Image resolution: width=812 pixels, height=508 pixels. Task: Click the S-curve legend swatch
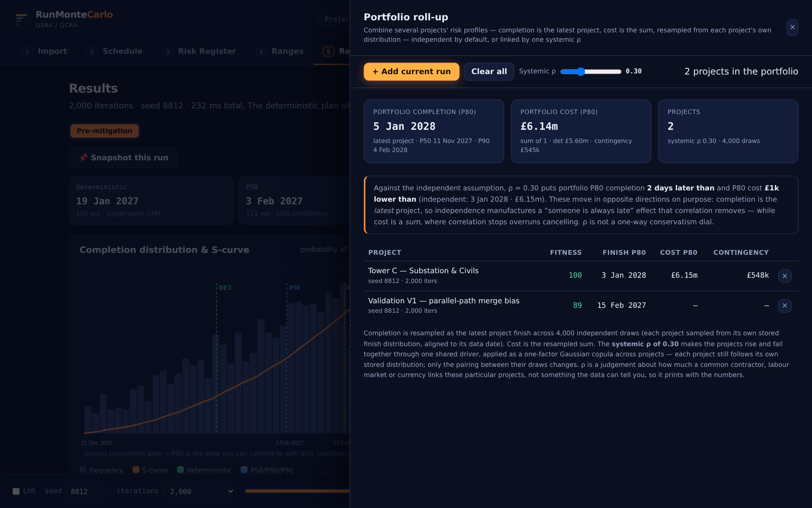click(136, 470)
